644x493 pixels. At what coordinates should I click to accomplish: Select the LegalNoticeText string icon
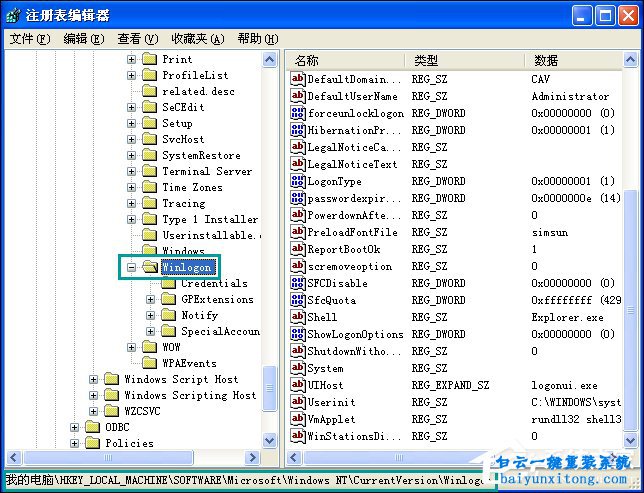[298, 164]
